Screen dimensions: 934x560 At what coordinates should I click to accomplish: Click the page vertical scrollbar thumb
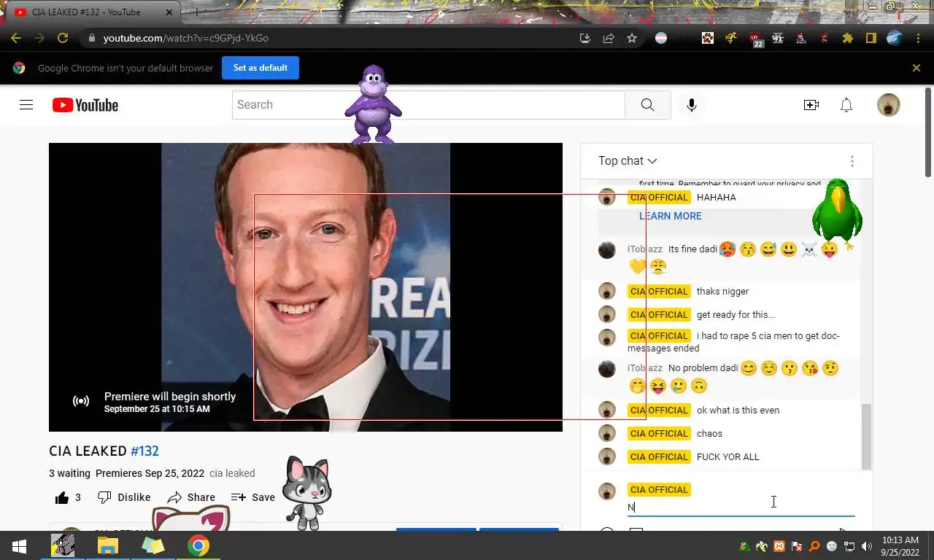coord(928,131)
